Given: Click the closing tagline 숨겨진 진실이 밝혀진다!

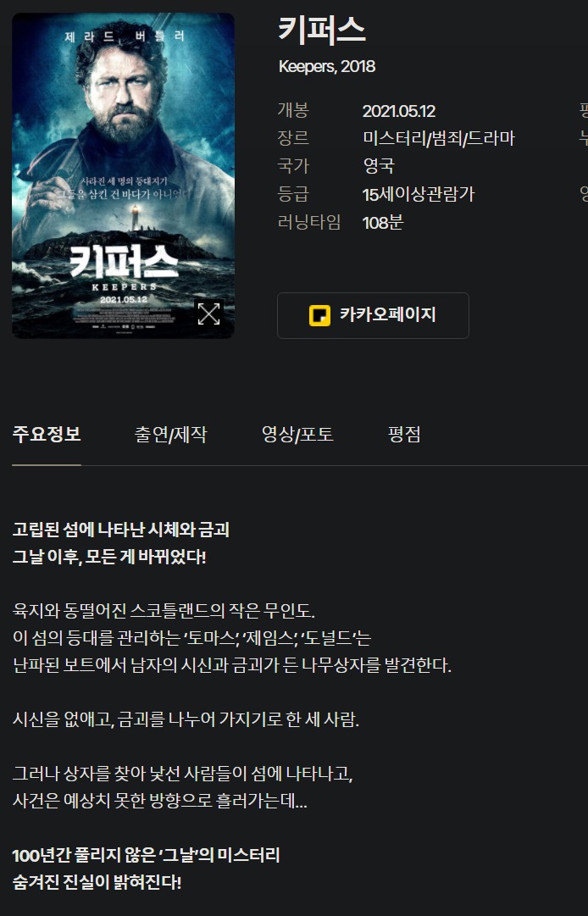Looking at the screenshot, I should pos(97,882).
